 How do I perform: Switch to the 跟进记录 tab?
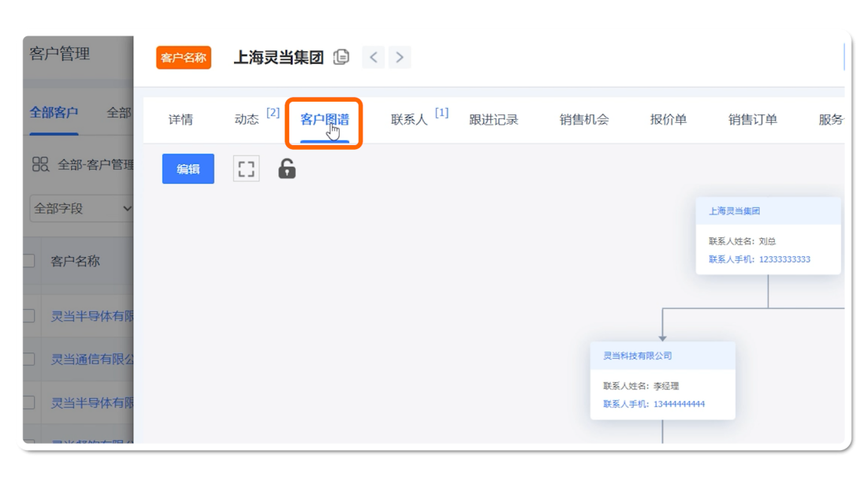[494, 120]
